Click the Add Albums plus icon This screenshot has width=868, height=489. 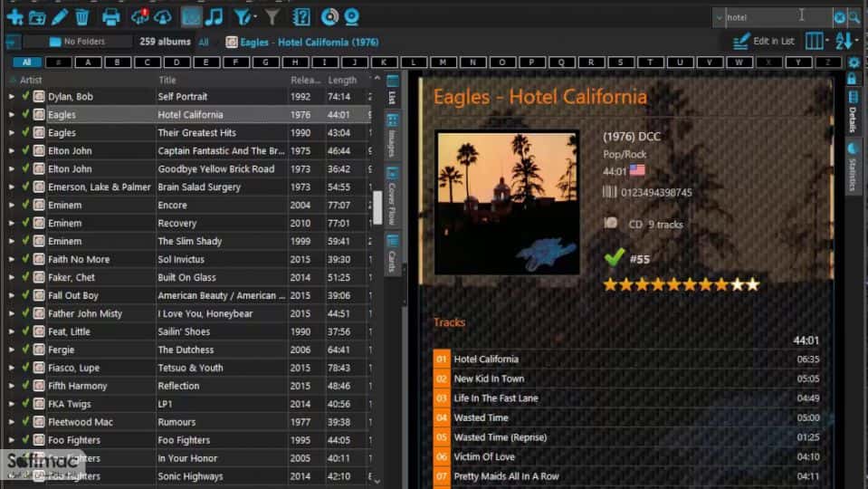pyautogui.click(x=15, y=17)
